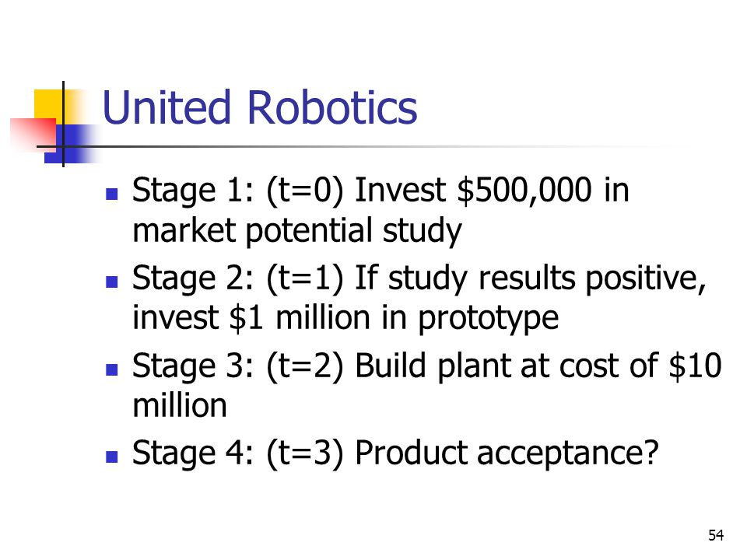Select the red square in the logo
This screenshot has height=560, width=747.
click(33, 135)
